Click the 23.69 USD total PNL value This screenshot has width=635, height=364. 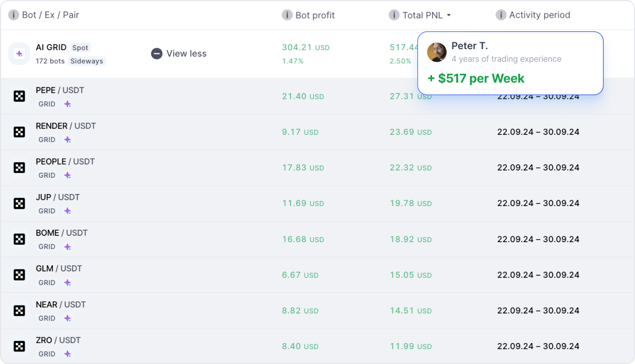[411, 132]
